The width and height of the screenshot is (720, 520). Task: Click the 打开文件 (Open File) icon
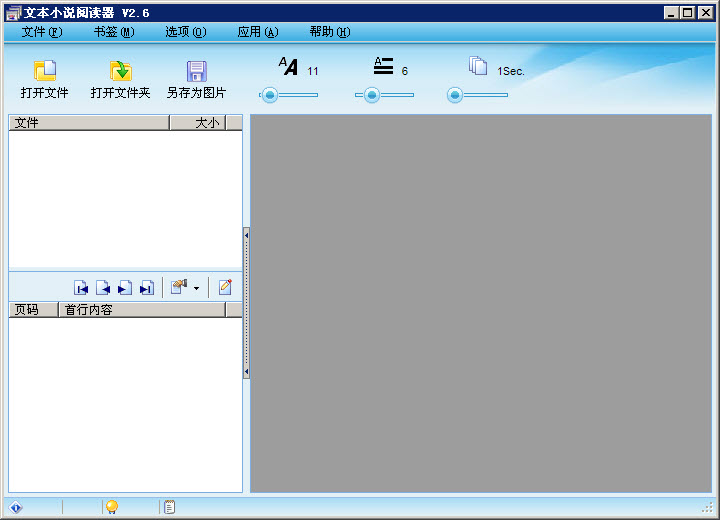pos(45,71)
